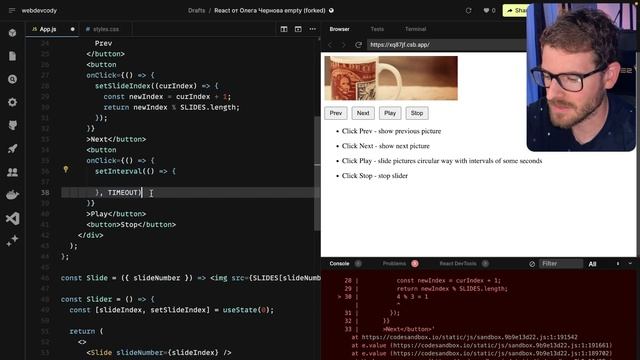Open the Live collaboration people icon
640x360 pixels.
(x=12, y=172)
